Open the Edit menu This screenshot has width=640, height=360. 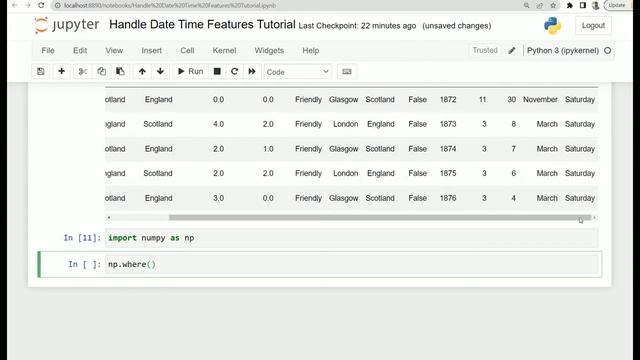pyautogui.click(x=80, y=51)
